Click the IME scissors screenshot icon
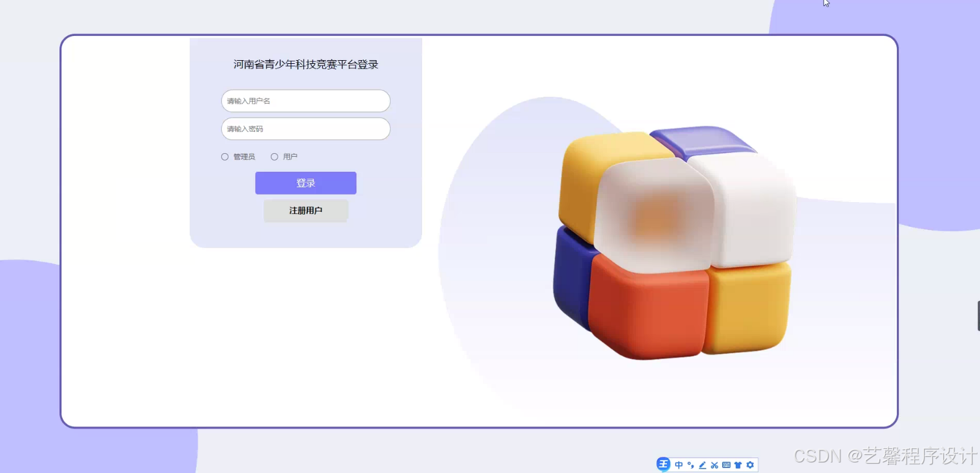980x473 pixels. pos(714,465)
